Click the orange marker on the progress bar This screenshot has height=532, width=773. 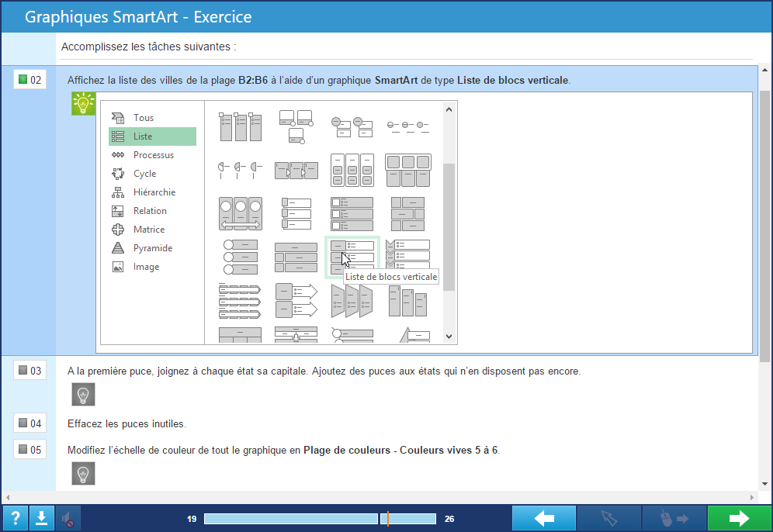(388, 519)
